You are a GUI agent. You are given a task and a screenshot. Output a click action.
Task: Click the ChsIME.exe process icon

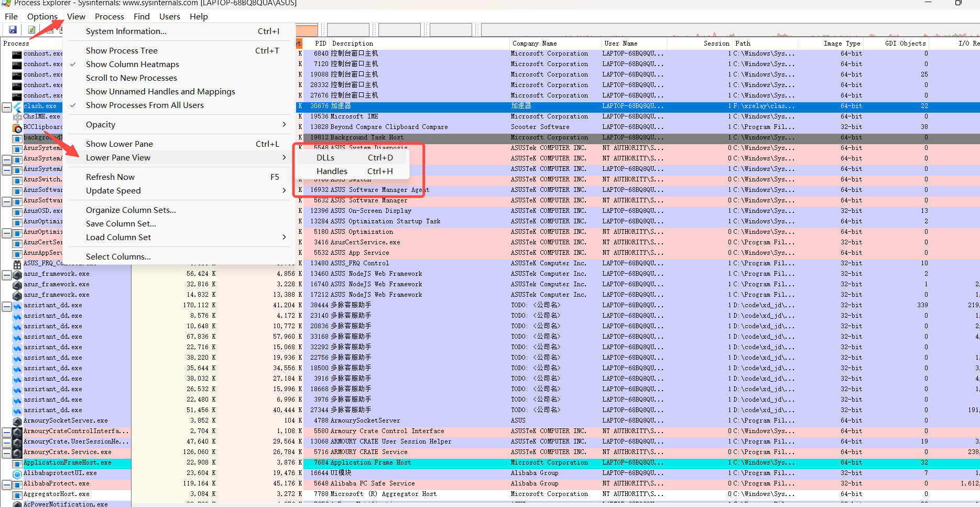[x=17, y=117]
